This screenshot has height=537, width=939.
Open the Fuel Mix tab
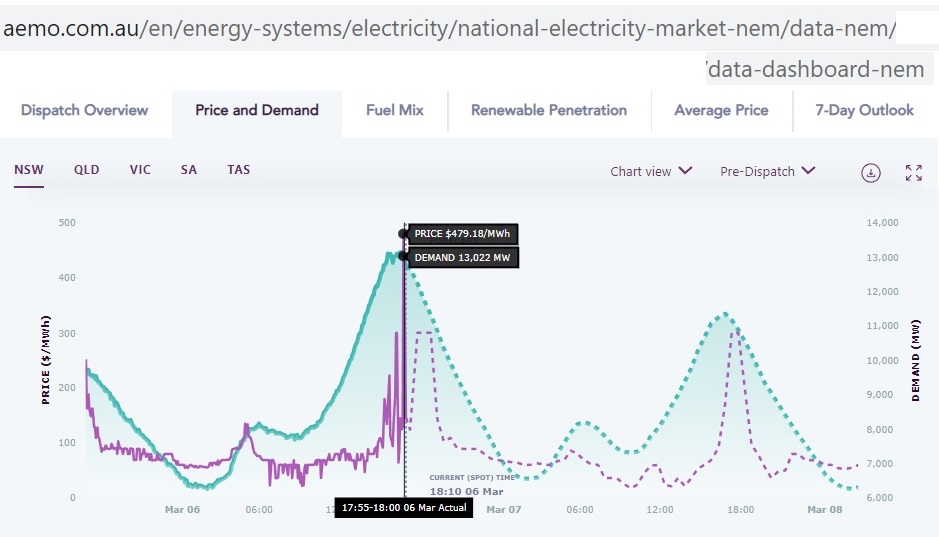395,110
